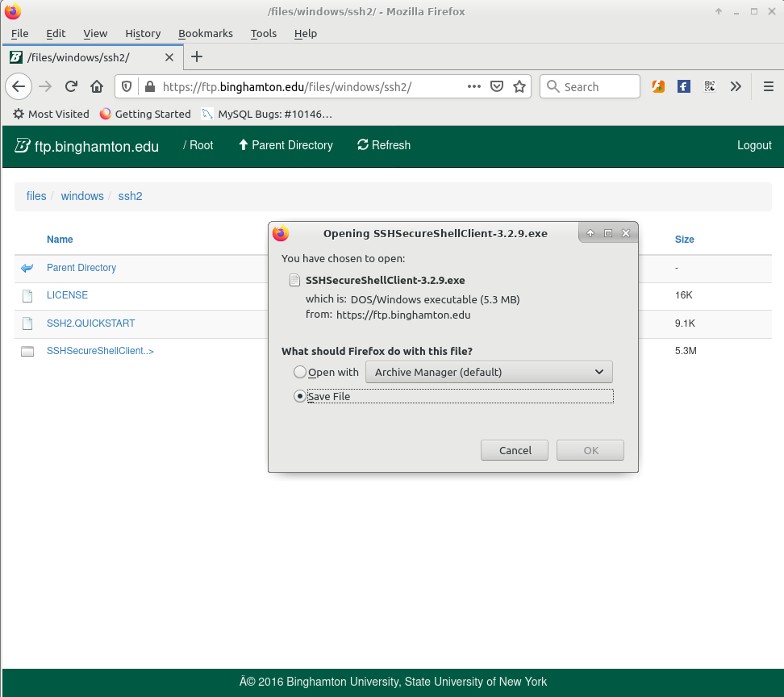Click Refresh in the green navbar

[384, 145]
